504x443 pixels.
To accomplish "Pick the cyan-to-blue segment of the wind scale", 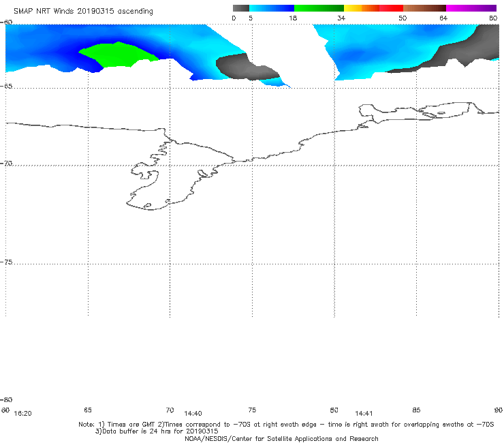I will pos(272,8).
